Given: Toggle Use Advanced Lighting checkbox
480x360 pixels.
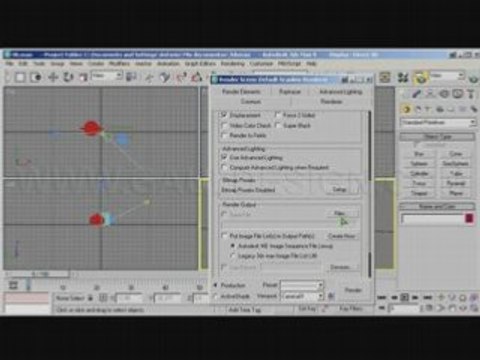Looking at the screenshot, I should pos(224,157).
